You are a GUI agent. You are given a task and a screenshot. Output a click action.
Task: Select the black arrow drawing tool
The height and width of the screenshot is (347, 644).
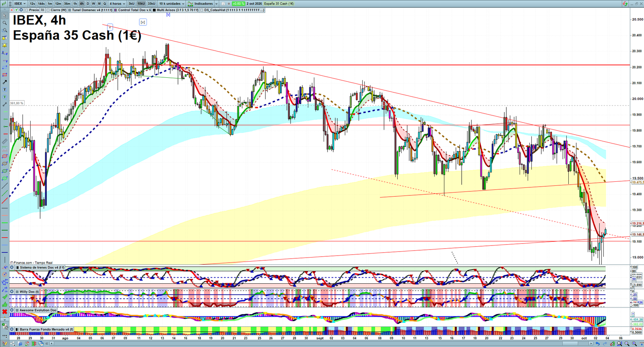pyautogui.click(x=5, y=82)
